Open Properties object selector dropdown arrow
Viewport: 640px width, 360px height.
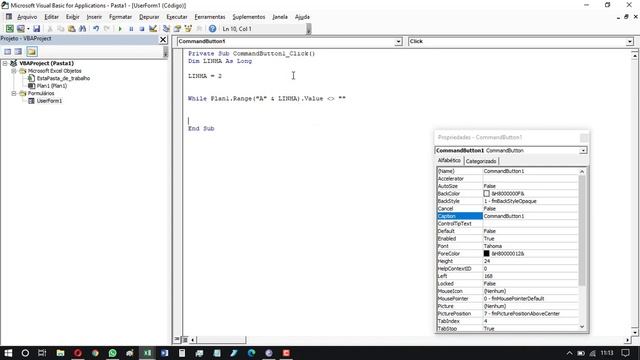[x=583, y=150]
